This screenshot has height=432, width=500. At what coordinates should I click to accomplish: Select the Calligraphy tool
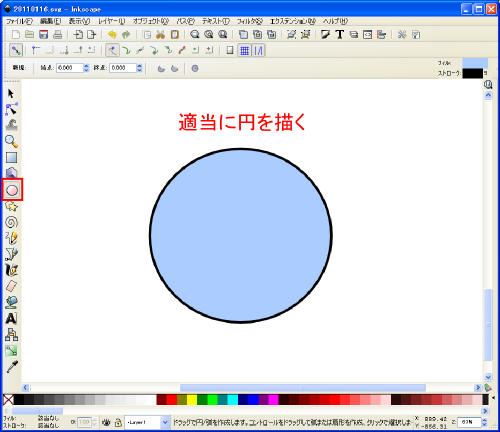[11, 270]
